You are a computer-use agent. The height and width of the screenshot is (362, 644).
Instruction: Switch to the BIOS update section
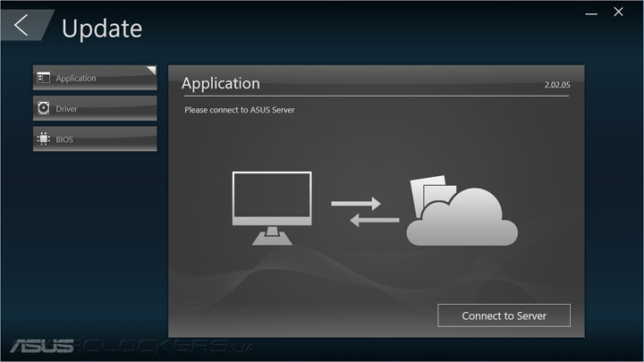pos(95,139)
